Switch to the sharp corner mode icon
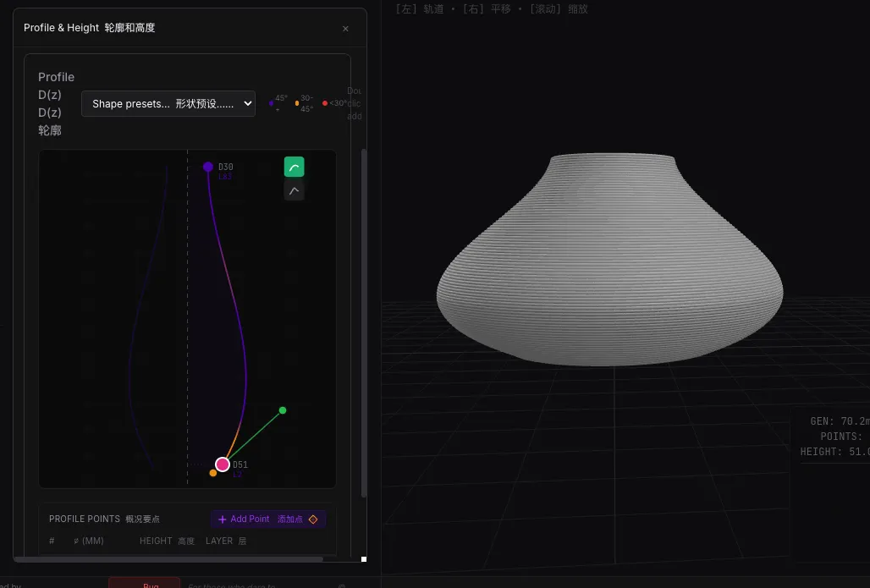This screenshot has width=870, height=588. click(x=294, y=191)
